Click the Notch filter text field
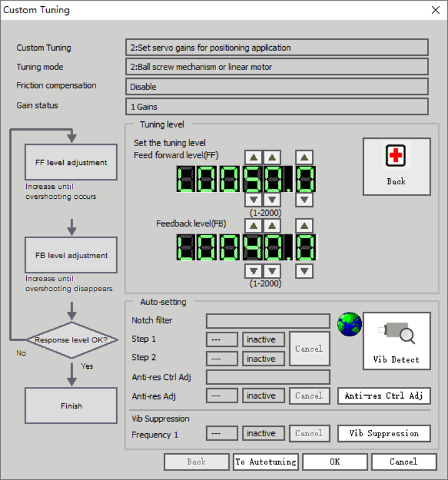 click(x=268, y=321)
